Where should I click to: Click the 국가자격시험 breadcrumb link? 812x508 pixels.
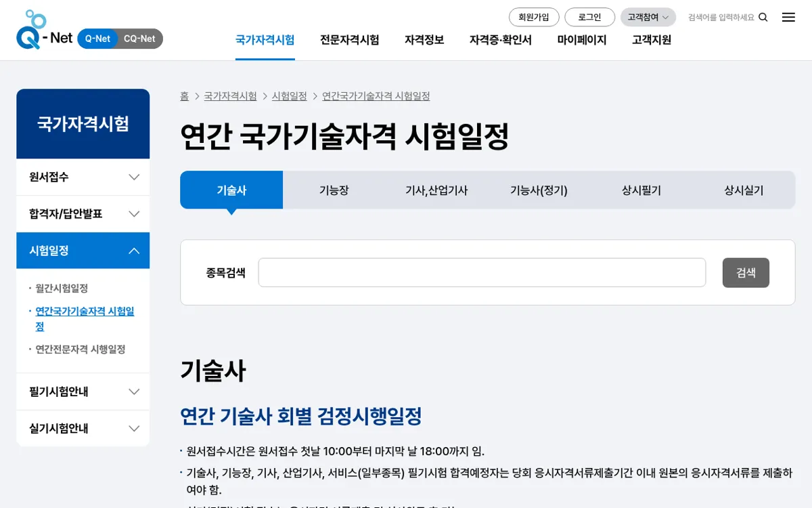pyautogui.click(x=230, y=96)
